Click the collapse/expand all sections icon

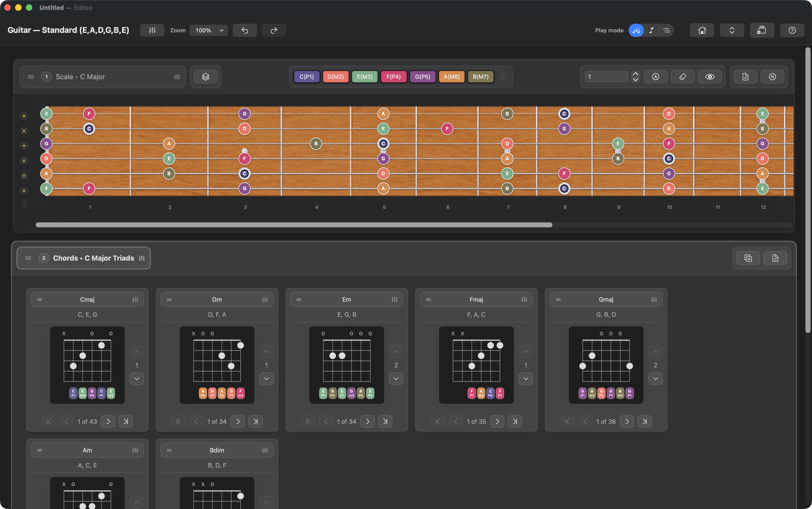point(732,30)
